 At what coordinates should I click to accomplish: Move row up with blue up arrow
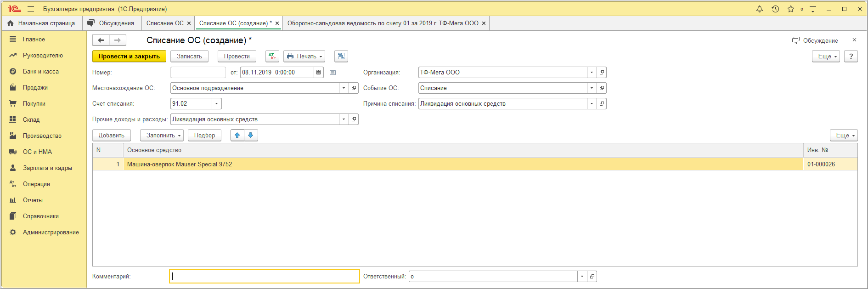pyautogui.click(x=237, y=135)
